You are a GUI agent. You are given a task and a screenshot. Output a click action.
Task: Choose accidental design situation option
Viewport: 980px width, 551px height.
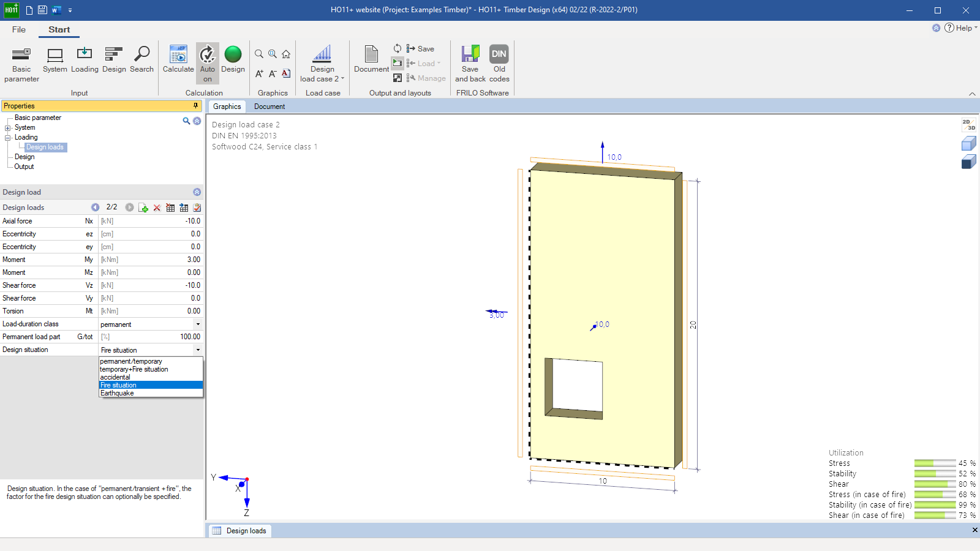click(x=151, y=377)
